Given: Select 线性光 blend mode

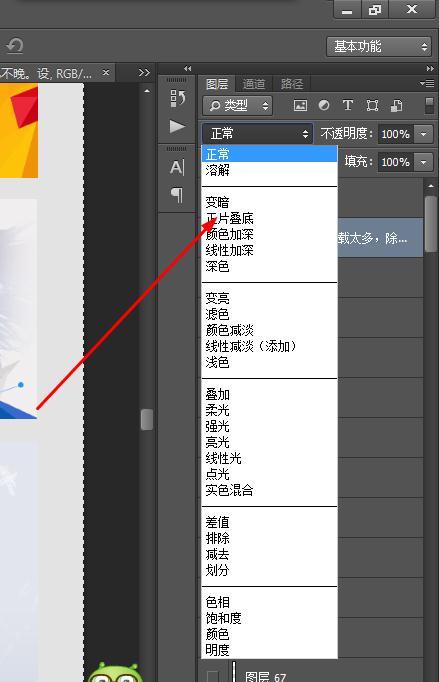Looking at the screenshot, I should (269, 458).
